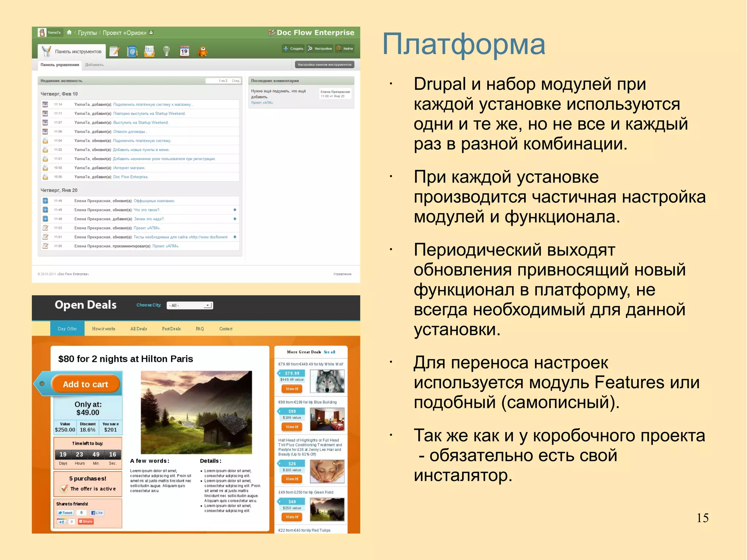This screenshot has height=560, width=747.
Task: Click the green light bulb ideas icon
Action: point(167,51)
